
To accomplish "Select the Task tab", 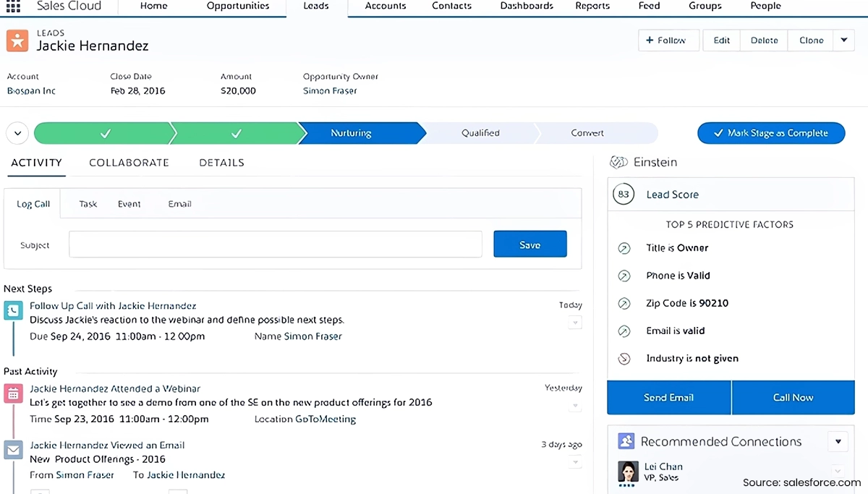I will click(x=88, y=204).
